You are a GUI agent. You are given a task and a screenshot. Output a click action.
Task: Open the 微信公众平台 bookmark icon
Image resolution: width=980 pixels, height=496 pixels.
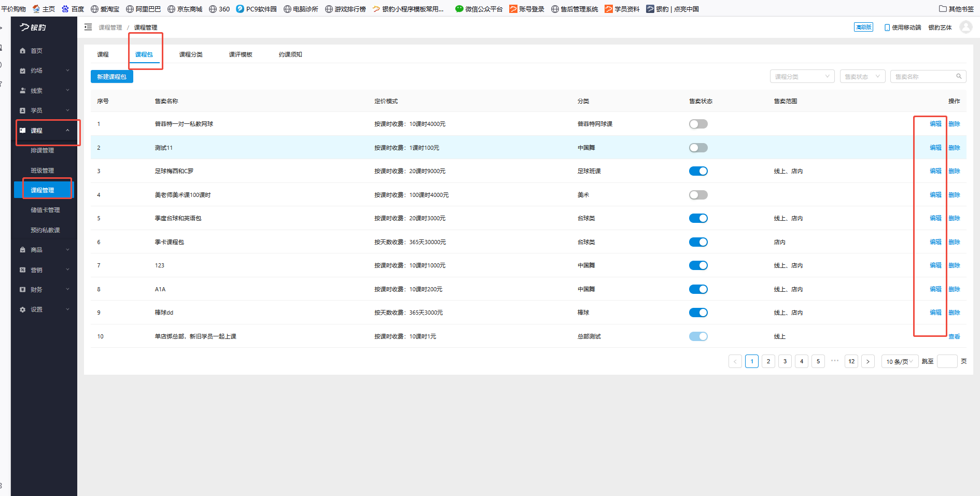tap(459, 9)
